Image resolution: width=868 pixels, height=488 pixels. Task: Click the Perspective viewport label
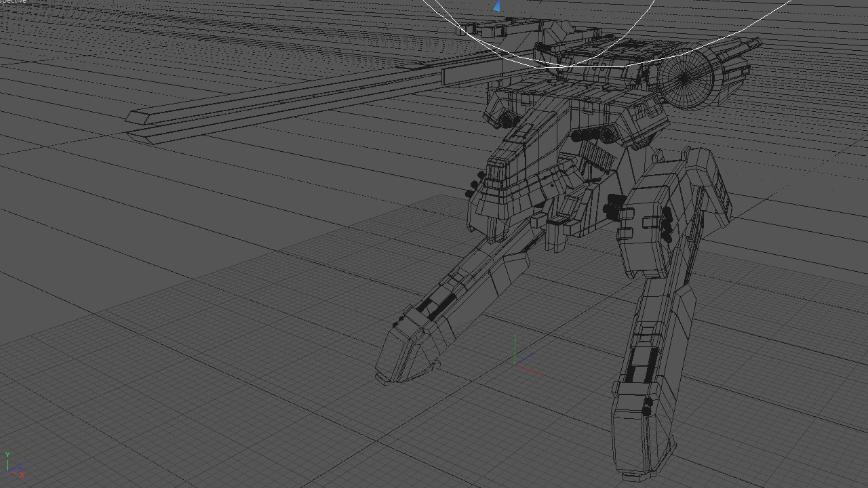pyautogui.click(x=13, y=2)
